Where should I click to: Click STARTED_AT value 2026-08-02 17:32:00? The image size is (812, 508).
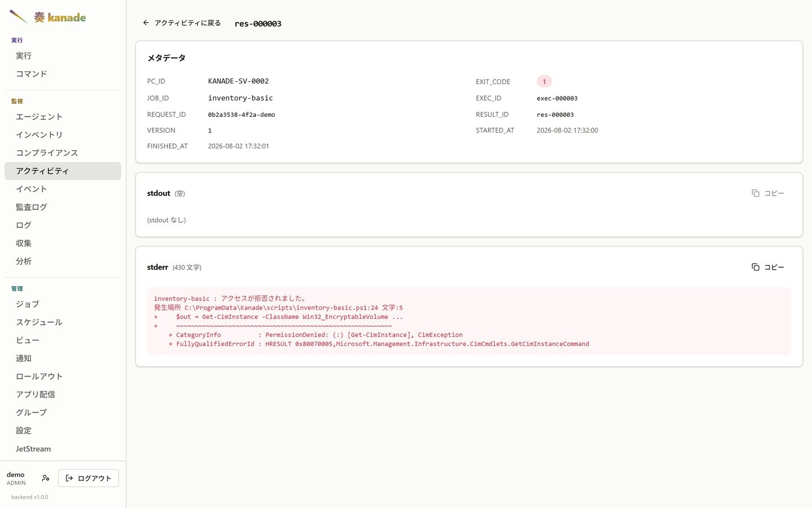[x=567, y=130]
